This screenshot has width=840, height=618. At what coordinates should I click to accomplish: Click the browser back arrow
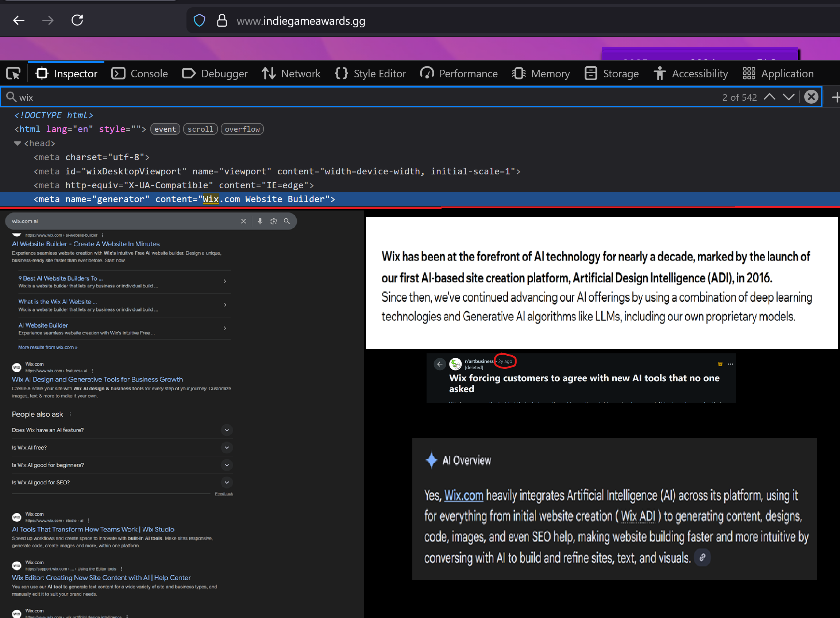pyautogui.click(x=19, y=20)
